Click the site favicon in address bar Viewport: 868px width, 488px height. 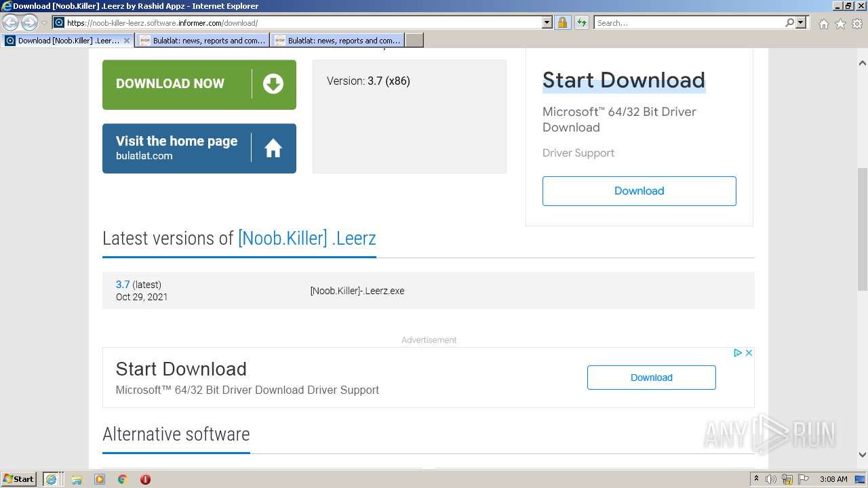click(x=59, y=23)
